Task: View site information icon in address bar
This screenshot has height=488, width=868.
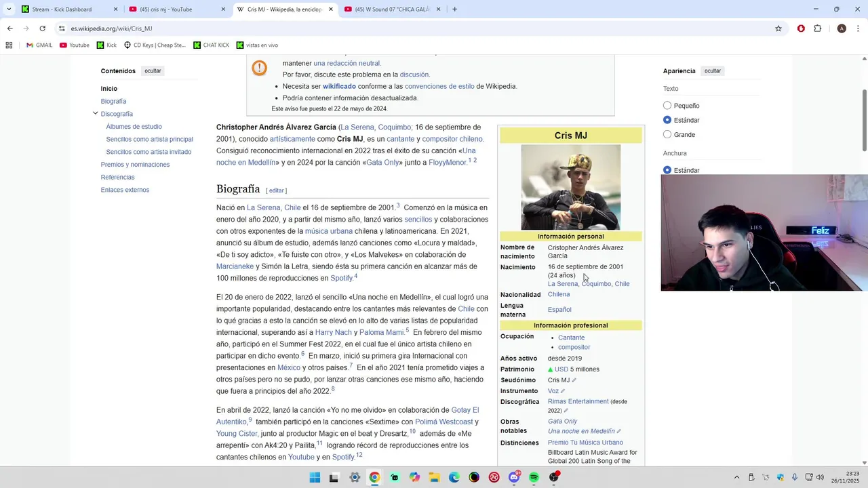Action: pos(62,28)
